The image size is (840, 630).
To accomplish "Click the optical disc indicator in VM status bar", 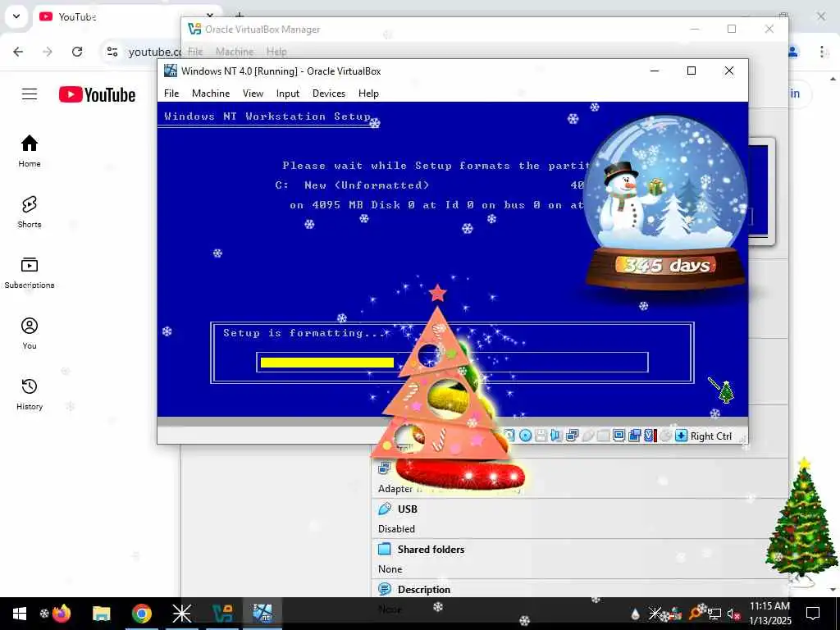I will click(525, 436).
